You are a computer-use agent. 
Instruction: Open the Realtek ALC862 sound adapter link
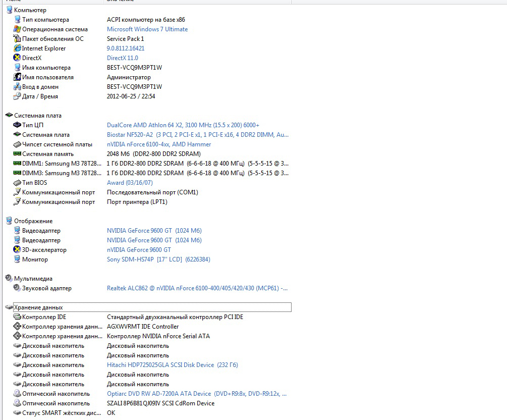click(x=197, y=288)
